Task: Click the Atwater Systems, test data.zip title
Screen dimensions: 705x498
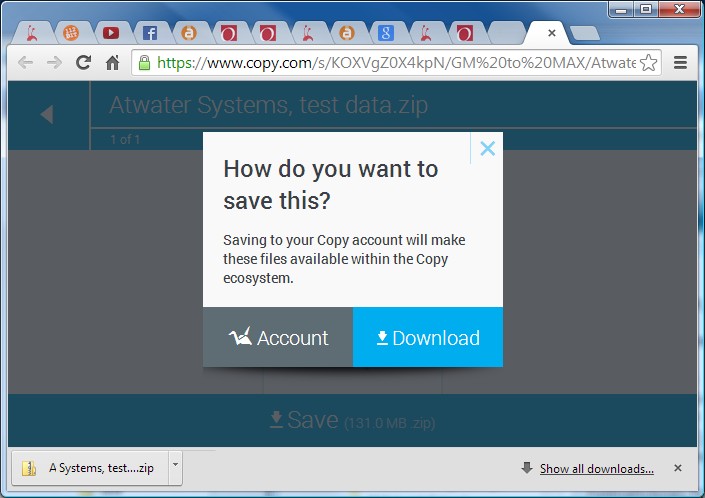Action: tap(268, 105)
